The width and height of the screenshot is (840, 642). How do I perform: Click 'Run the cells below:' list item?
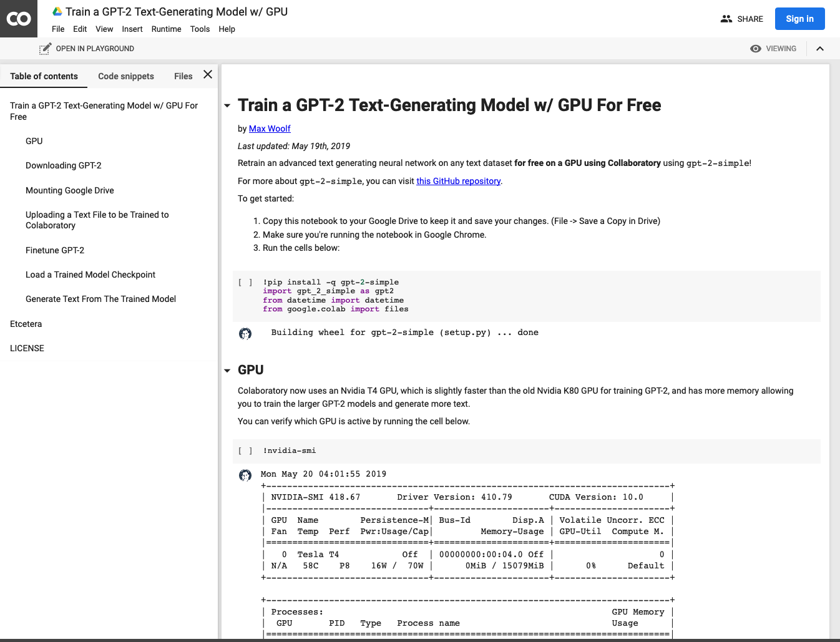301,248
